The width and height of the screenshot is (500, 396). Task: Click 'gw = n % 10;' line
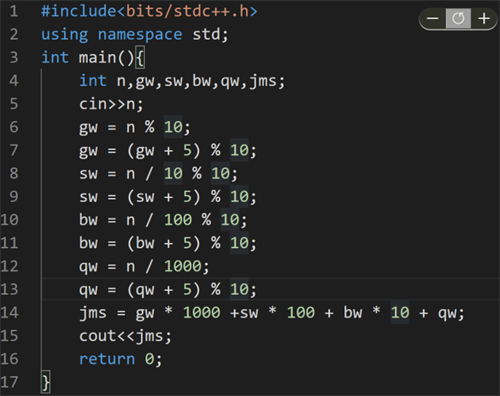(x=135, y=127)
